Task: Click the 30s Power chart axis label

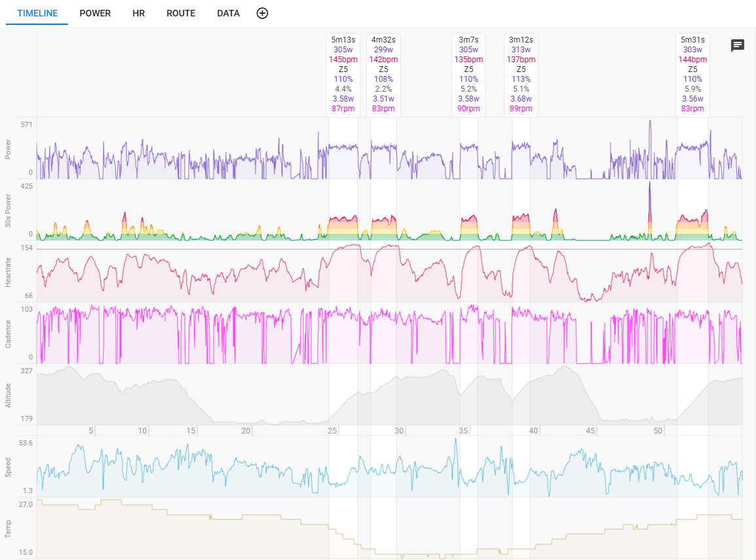Action: click(9, 210)
